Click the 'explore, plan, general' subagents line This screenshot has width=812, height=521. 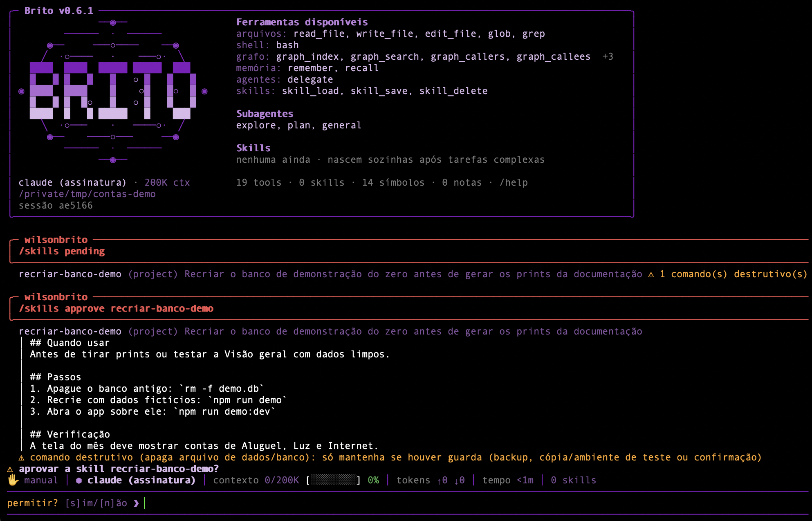click(299, 125)
